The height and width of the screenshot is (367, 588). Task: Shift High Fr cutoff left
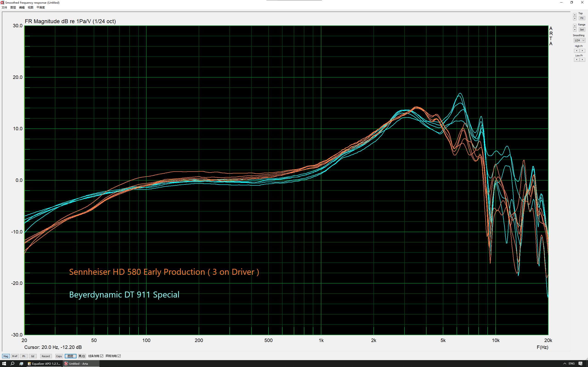tap(577, 51)
